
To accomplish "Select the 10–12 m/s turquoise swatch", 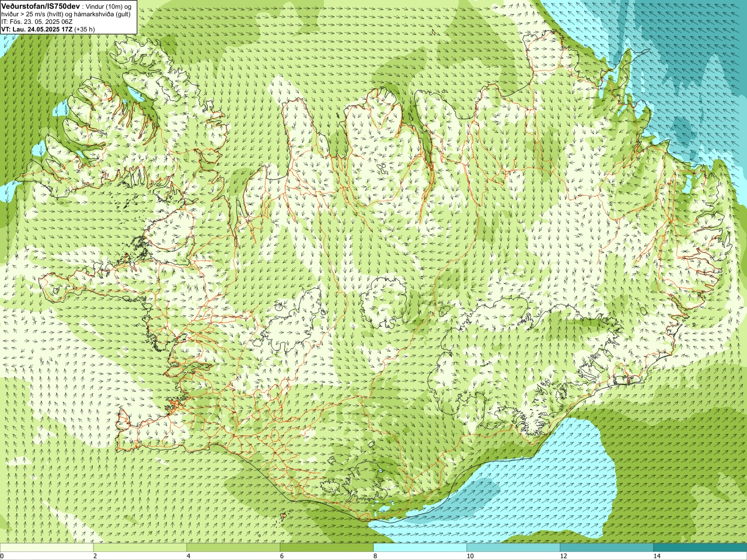I will [x=514, y=548].
